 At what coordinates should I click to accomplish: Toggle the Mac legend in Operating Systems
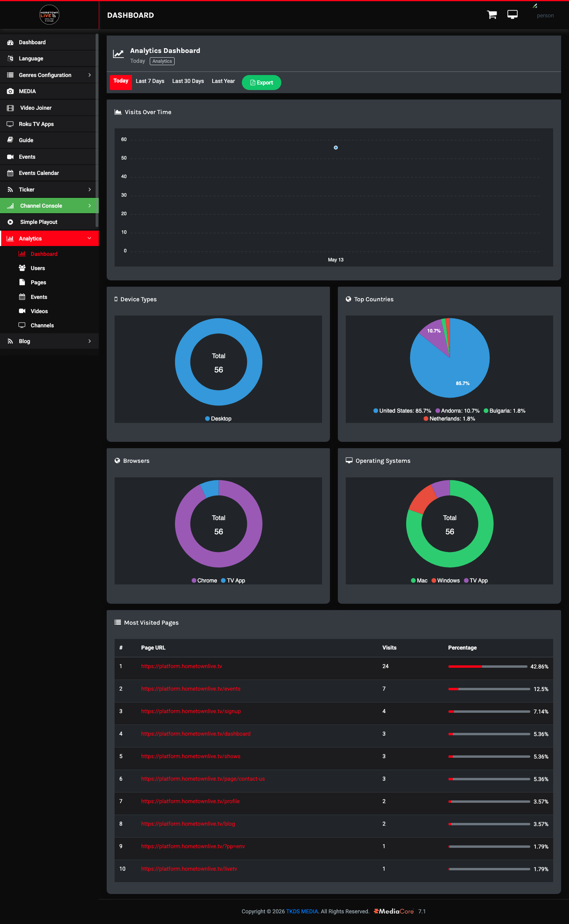coord(419,580)
